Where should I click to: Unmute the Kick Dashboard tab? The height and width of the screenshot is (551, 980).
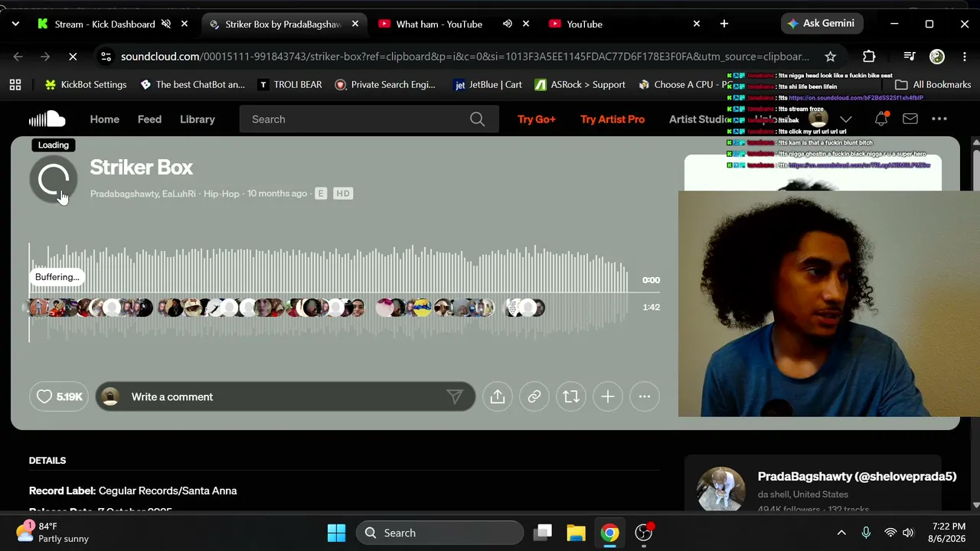tap(166, 24)
